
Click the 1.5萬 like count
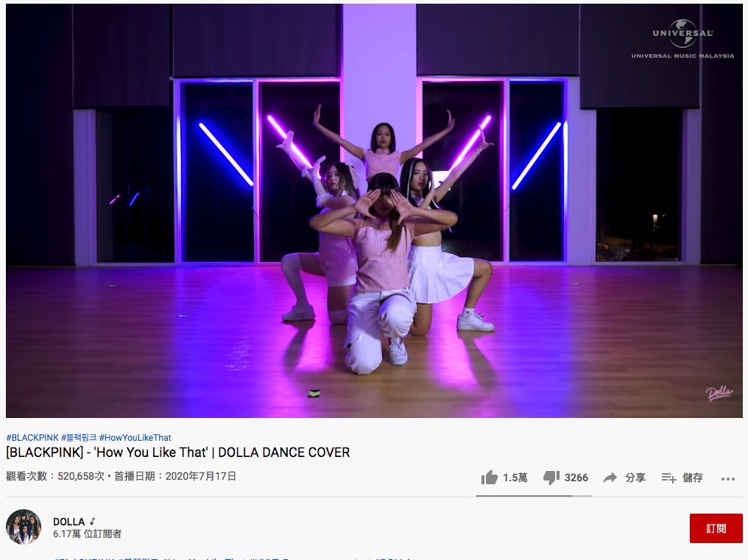515,478
